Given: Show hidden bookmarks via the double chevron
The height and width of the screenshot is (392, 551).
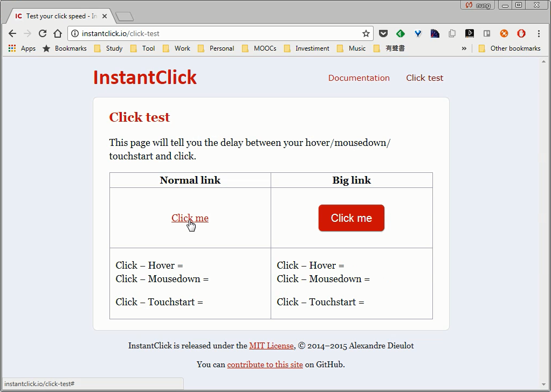Looking at the screenshot, I should [464, 48].
